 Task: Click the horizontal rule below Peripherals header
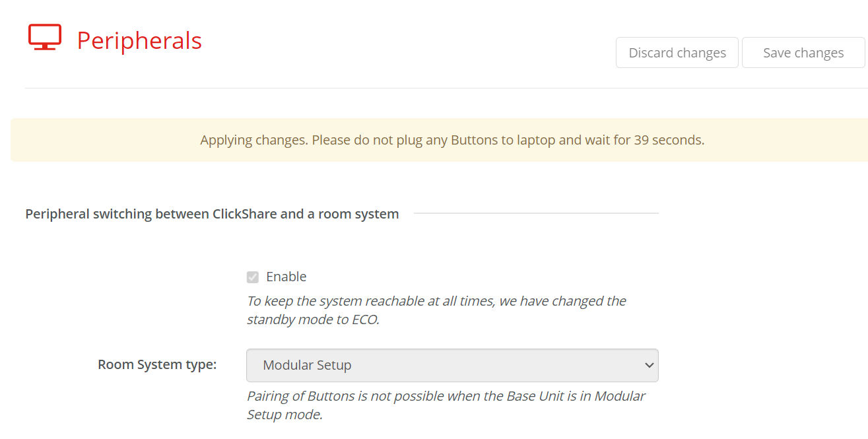point(446,88)
